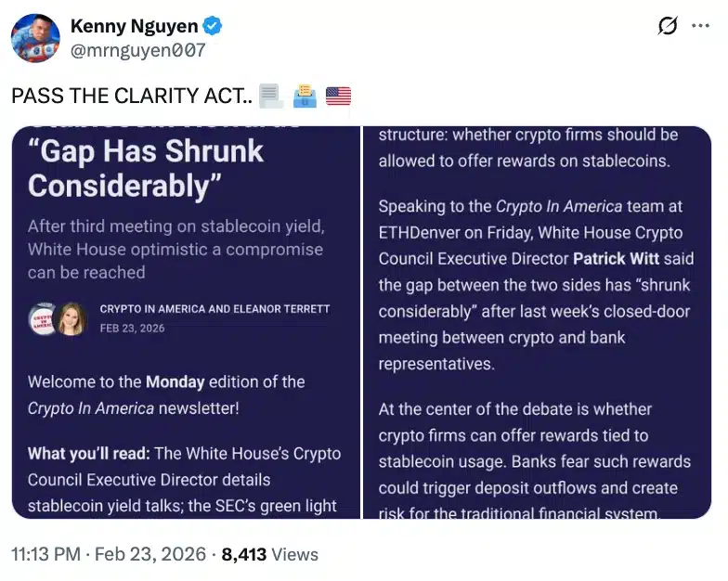Open the @mrnguyen007 handle link
Viewport: 728px width, 581px height.
[x=137, y=50]
